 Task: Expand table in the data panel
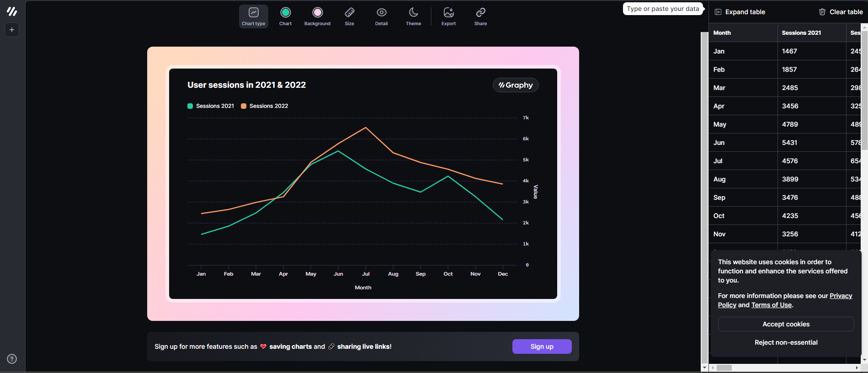click(x=740, y=12)
